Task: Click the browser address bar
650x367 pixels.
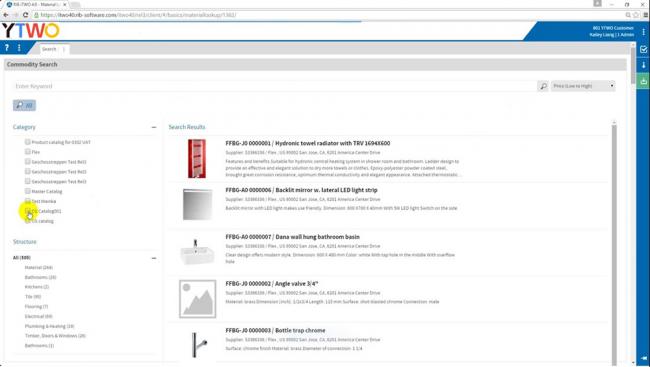Action: (327, 15)
